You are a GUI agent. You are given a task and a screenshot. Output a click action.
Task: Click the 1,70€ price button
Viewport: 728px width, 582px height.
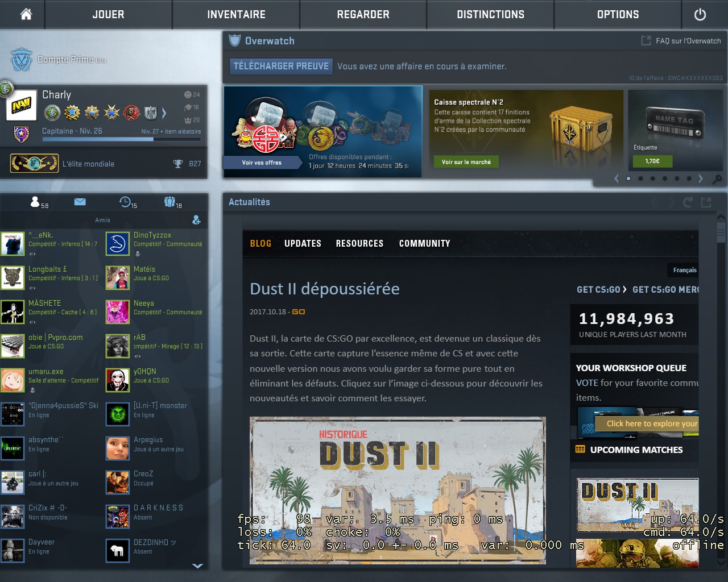652,161
